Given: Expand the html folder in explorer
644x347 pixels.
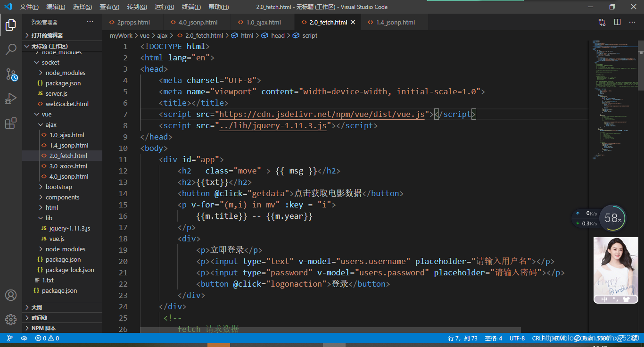Looking at the screenshot, I should click(x=52, y=207).
